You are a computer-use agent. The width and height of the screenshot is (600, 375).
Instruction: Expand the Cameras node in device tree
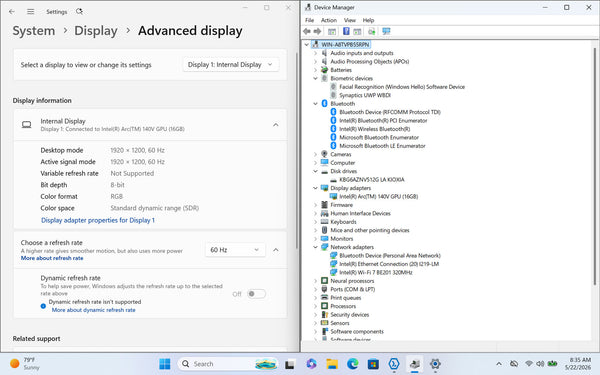pyautogui.click(x=315, y=154)
